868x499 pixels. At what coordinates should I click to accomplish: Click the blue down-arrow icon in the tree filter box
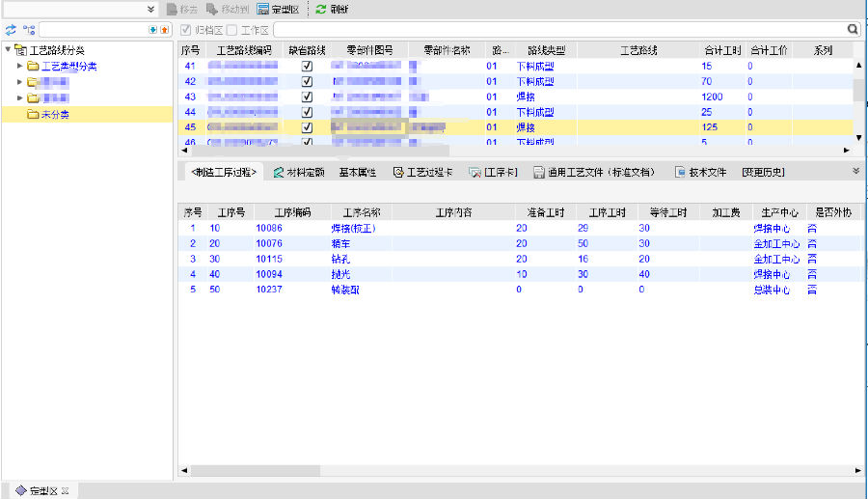coord(152,30)
